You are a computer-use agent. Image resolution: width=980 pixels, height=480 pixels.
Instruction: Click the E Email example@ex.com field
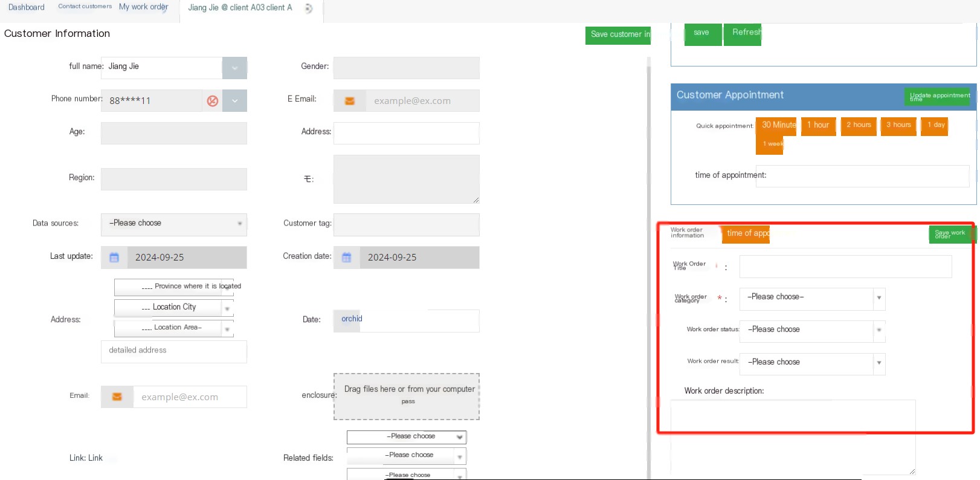click(422, 101)
